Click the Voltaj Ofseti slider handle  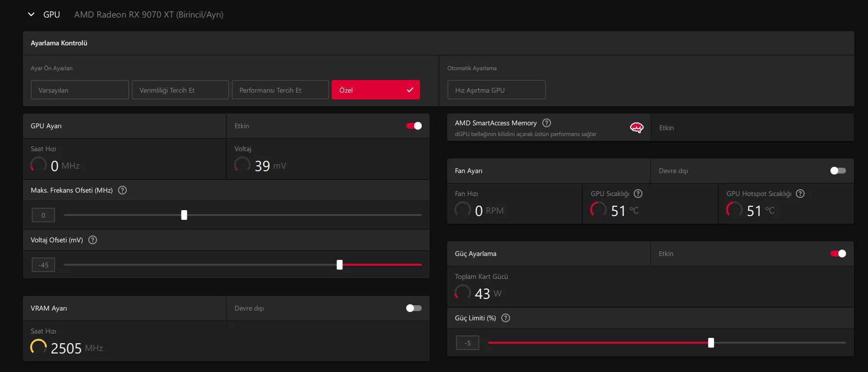pos(339,265)
